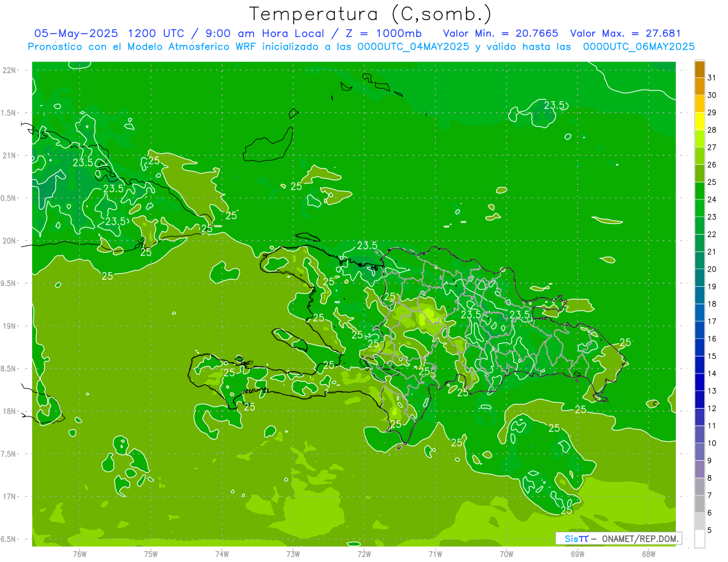Click the '71W' longitude axis label
Image resolution: width=728 pixels, height=562 pixels.
click(435, 554)
